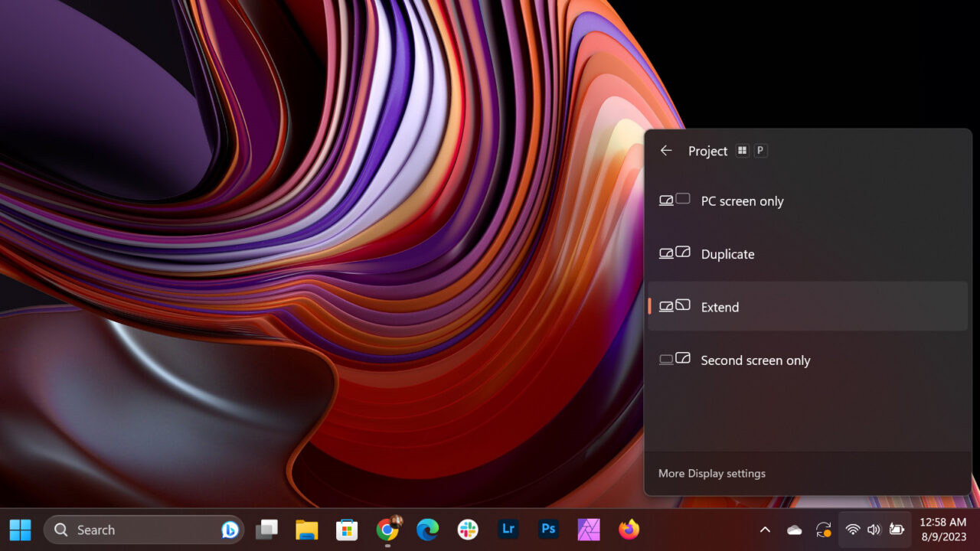Expand hidden system tray icons chevron

[x=764, y=530]
